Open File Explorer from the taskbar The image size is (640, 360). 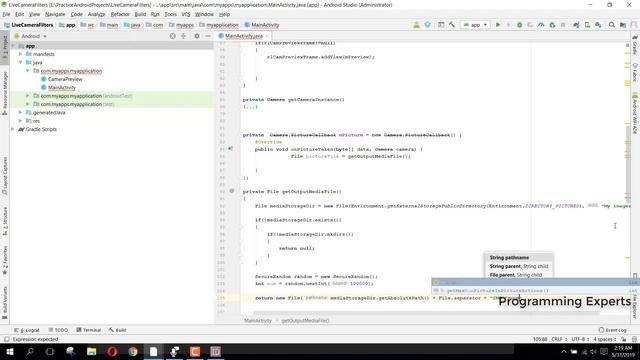pyautogui.click(x=91, y=351)
